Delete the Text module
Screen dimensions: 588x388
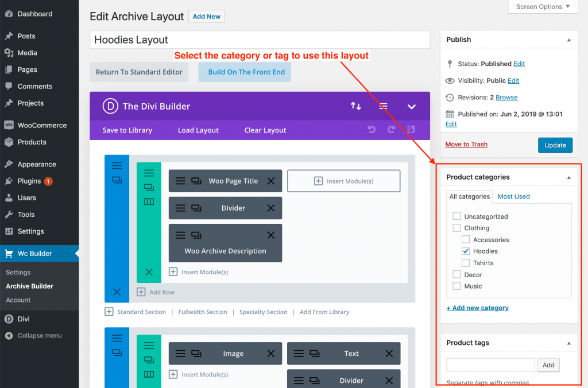point(389,354)
